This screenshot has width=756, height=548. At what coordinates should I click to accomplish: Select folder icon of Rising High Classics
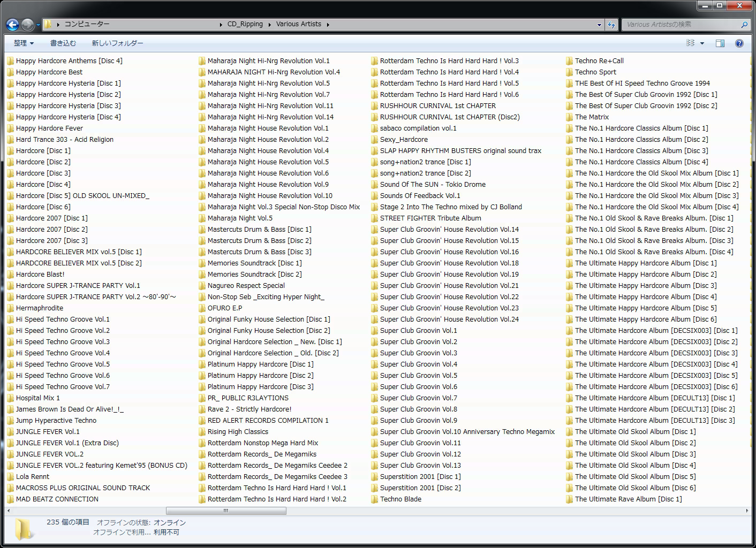point(202,432)
